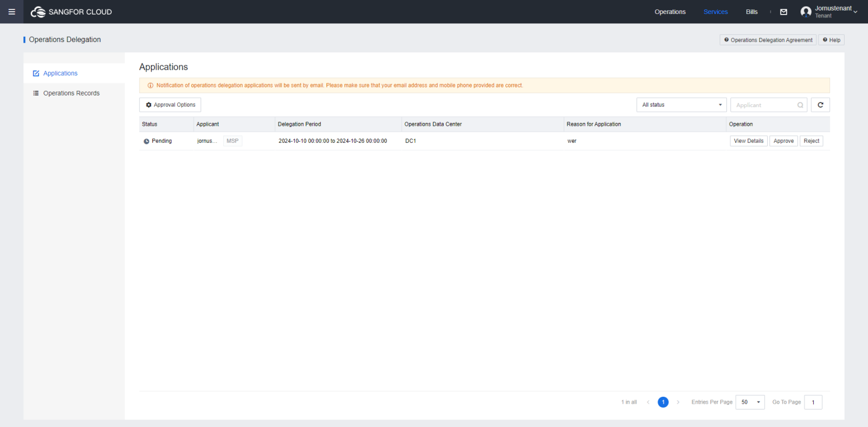
Task: Click the delegation period date range cell
Action: click(x=333, y=141)
